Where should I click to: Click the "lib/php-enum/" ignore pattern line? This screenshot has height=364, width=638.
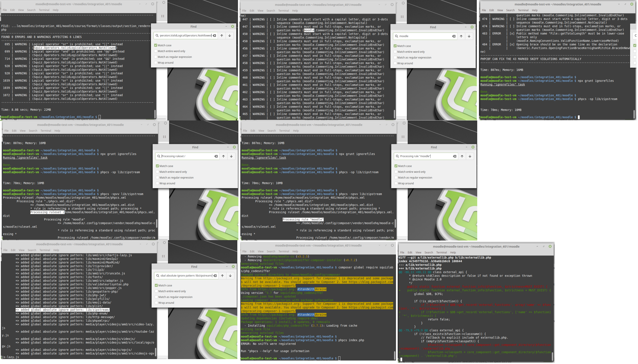[62, 314]
